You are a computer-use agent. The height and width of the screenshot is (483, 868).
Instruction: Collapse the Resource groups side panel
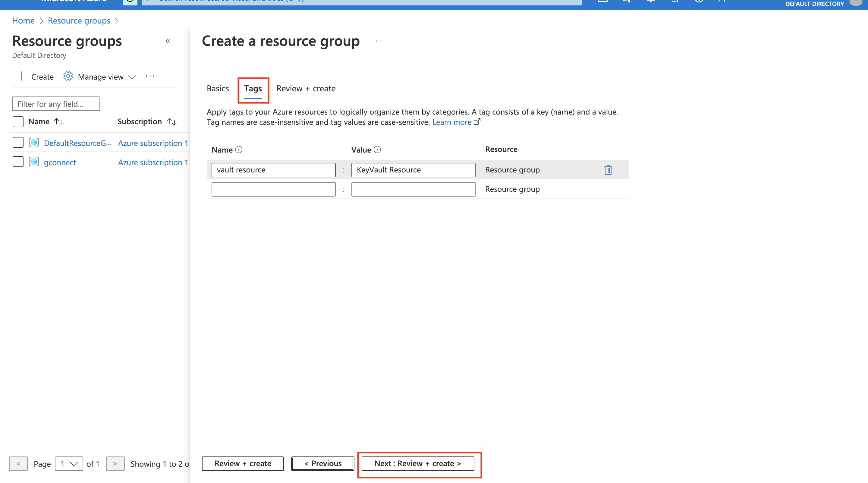168,41
